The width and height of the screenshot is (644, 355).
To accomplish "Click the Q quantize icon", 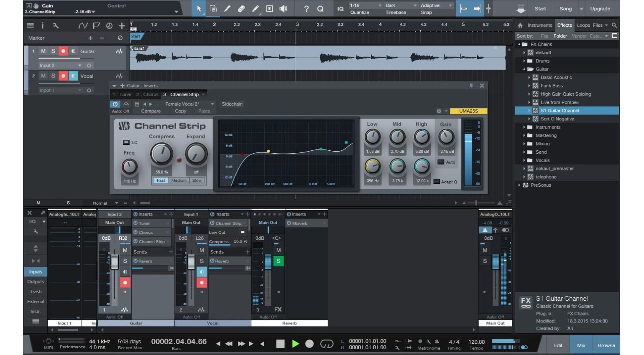I will click(x=320, y=9).
